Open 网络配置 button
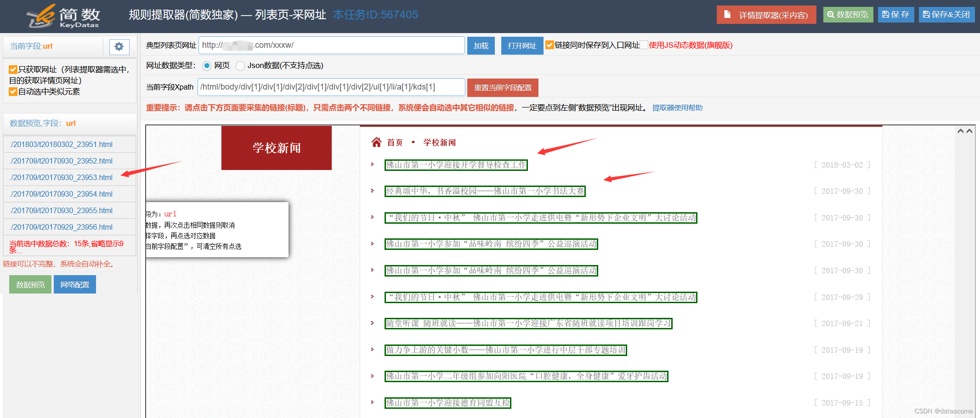 [75, 284]
